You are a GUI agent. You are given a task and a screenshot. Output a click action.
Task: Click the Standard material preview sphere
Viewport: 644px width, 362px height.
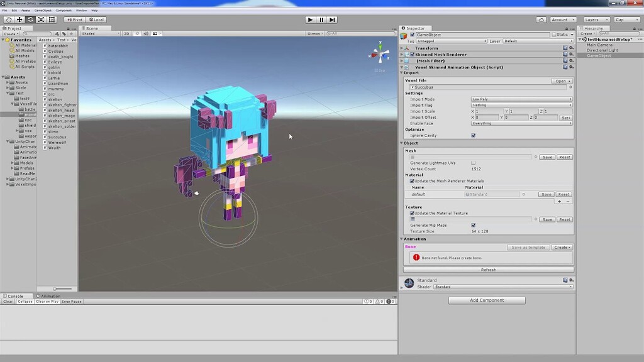click(409, 282)
